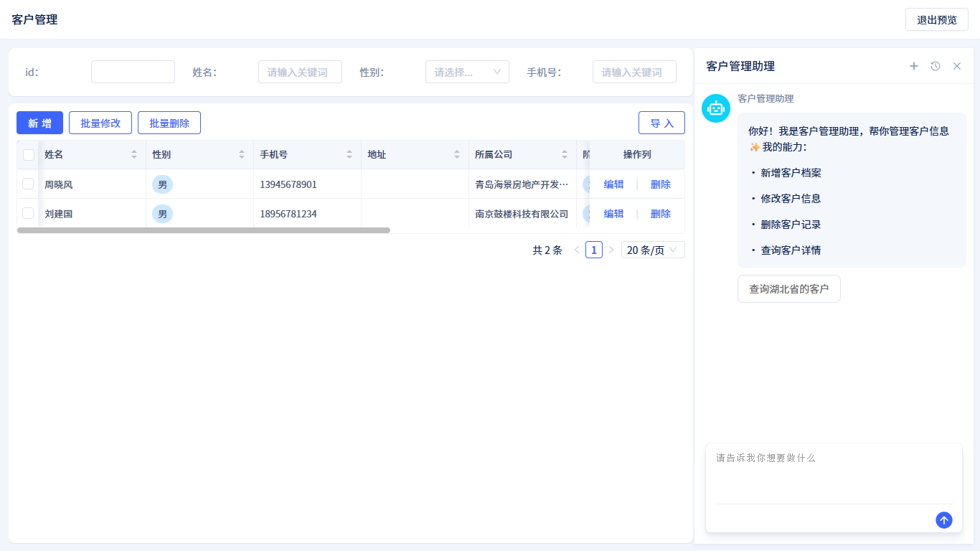Viewport: 980px width, 551px height.
Task: Click the 批量修改 button
Action: tap(100, 123)
